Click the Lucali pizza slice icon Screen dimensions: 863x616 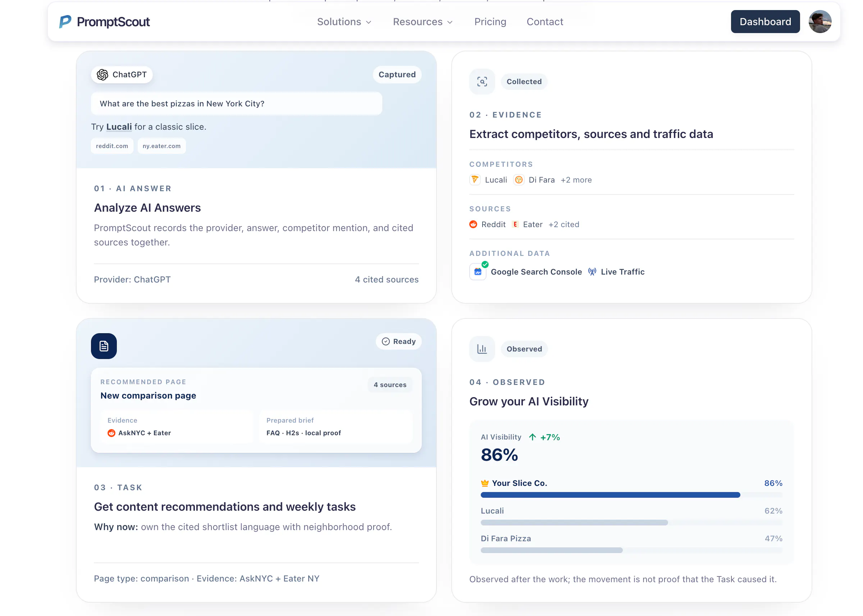coord(475,180)
